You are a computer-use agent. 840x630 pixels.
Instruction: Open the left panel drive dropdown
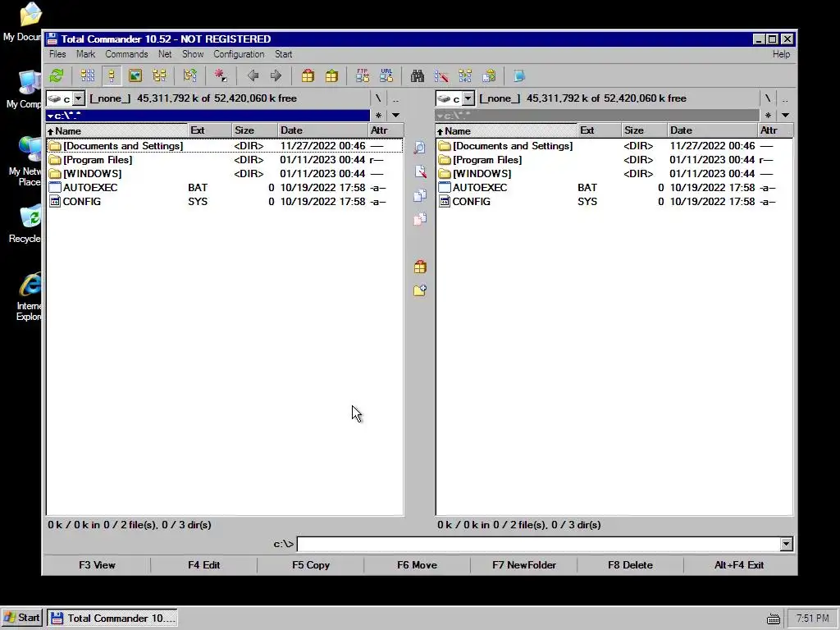[79, 98]
